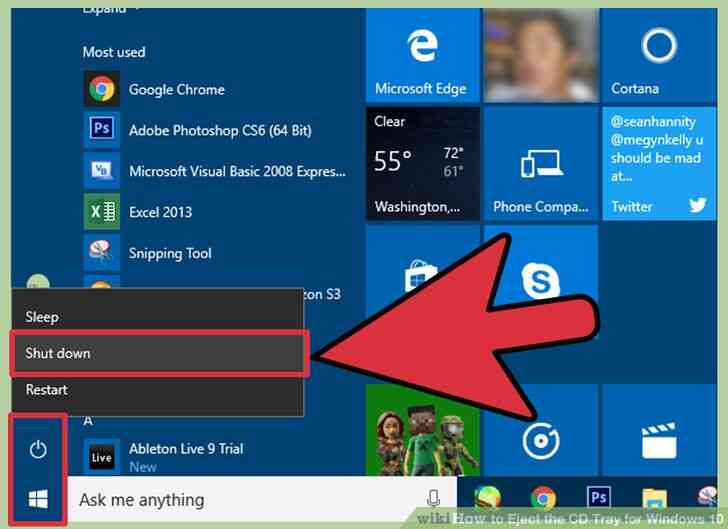Viewport: 728px width, 529px height.
Task: Open the Phone Companion tile
Action: coord(541,163)
